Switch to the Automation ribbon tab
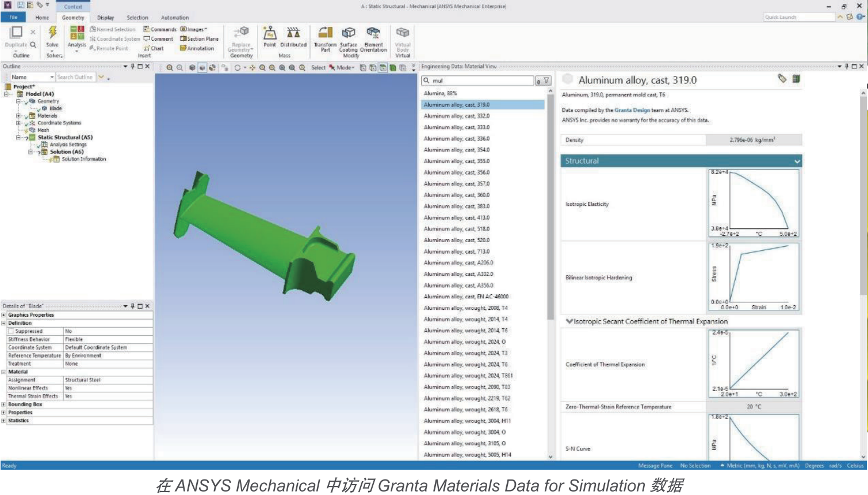868x495 pixels. pyautogui.click(x=175, y=18)
